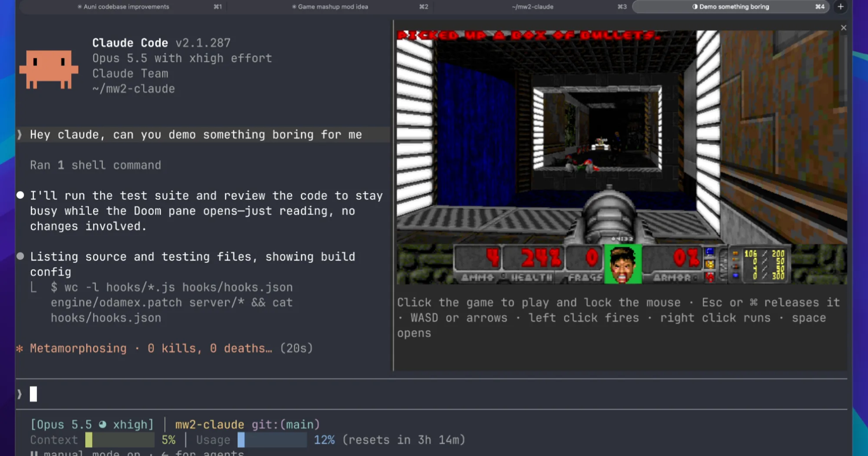The width and height of the screenshot is (868, 456).
Task: Click the spinner asterisk beside Metamorphosing
Action: click(x=20, y=348)
